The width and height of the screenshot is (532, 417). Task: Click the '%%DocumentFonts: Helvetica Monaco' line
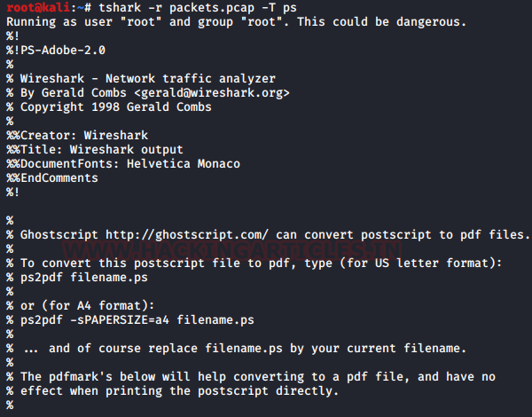(x=122, y=163)
